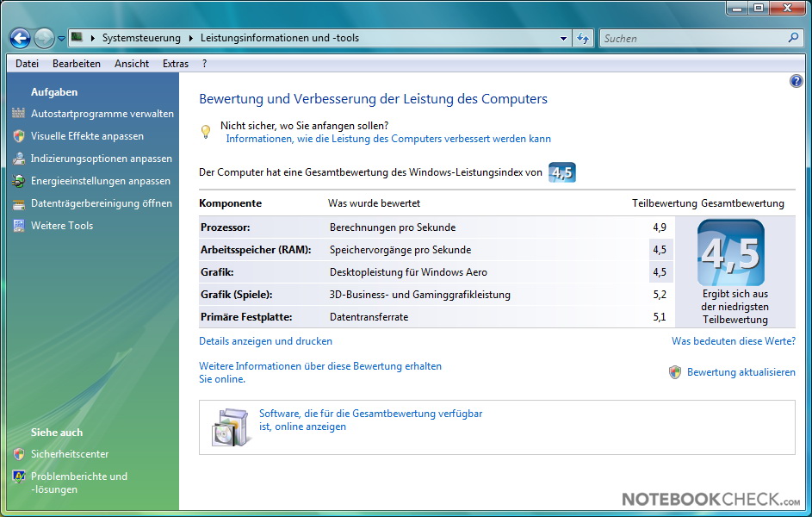Open Sicherheitscenter link
The width and height of the screenshot is (812, 517).
click(x=70, y=454)
